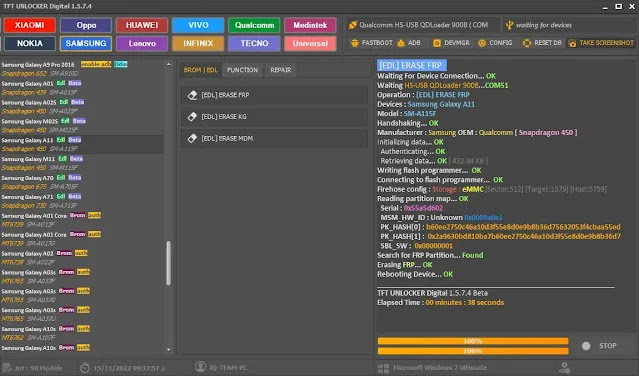Select Samsung Galaxy A01 Core SM-A013F entry

82,220
